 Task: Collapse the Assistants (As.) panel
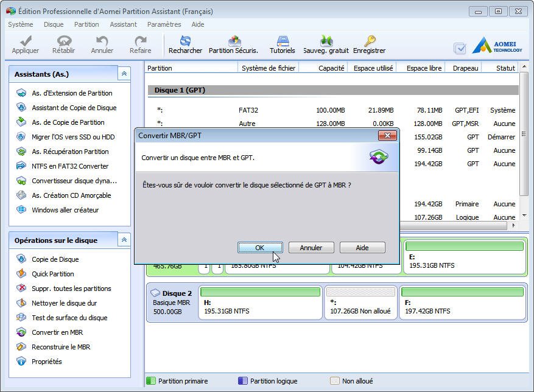pyautogui.click(x=124, y=74)
